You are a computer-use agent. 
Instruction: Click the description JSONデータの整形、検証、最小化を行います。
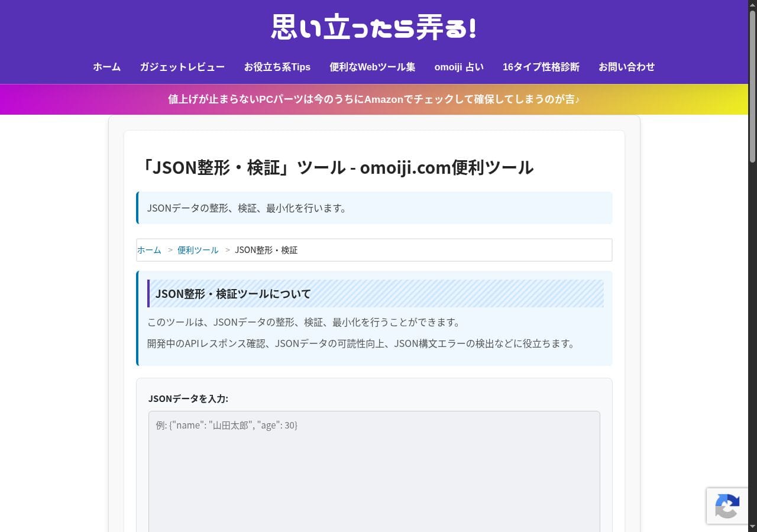[247, 208]
